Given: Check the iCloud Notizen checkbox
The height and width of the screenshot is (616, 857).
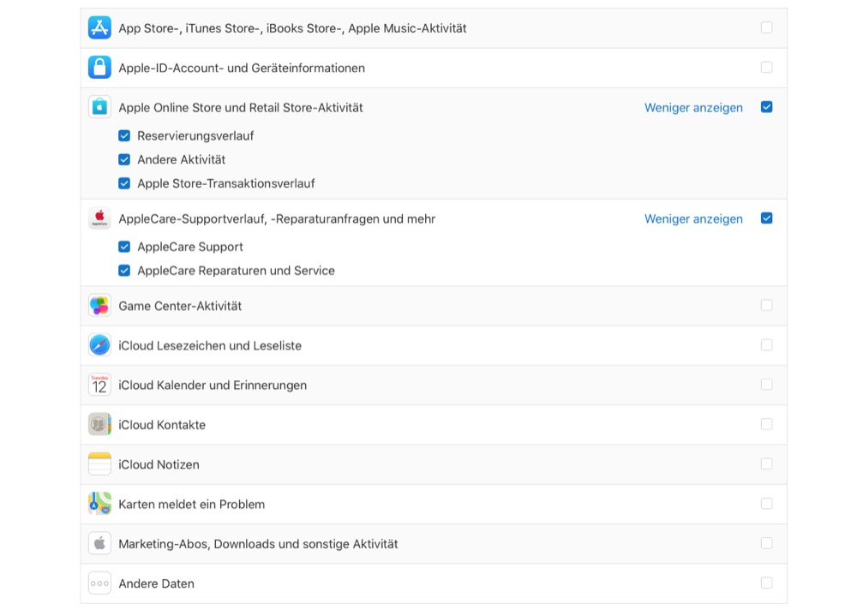Looking at the screenshot, I should click(x=767, y=463).
